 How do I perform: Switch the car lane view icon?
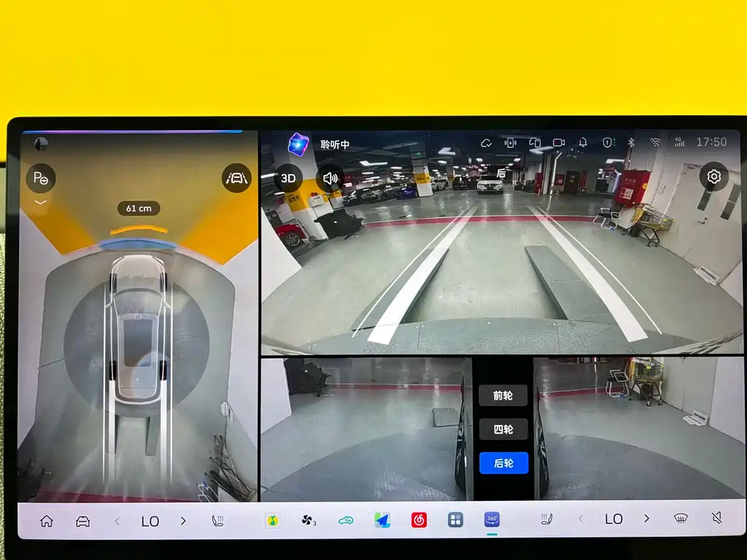tap(237, 178)
